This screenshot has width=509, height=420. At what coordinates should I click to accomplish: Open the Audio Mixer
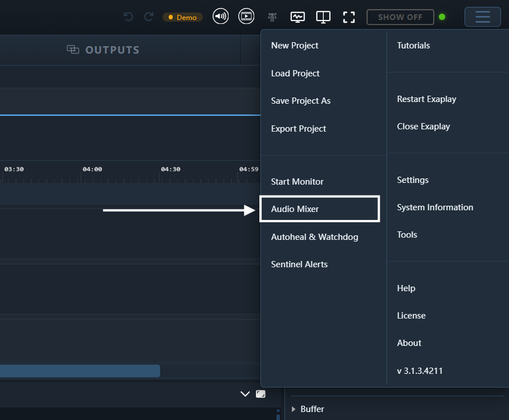[x=295, y=209]
